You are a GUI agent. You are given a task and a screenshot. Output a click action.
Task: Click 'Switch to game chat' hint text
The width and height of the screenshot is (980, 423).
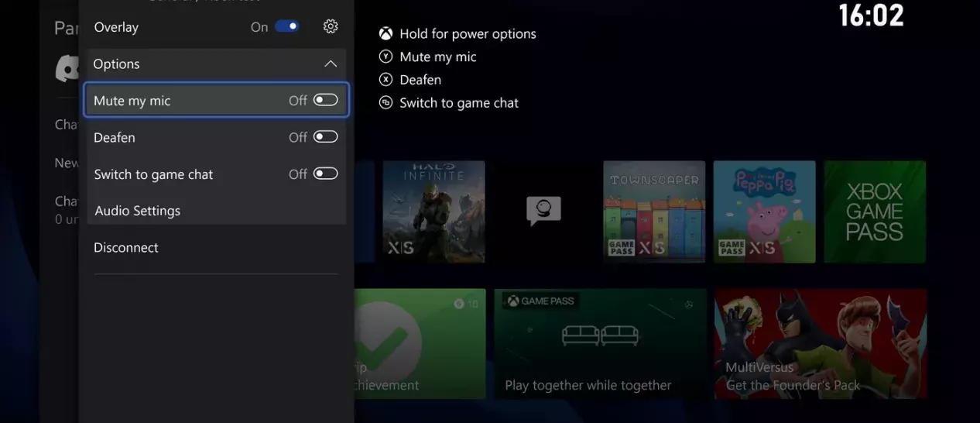coord(459,103)
